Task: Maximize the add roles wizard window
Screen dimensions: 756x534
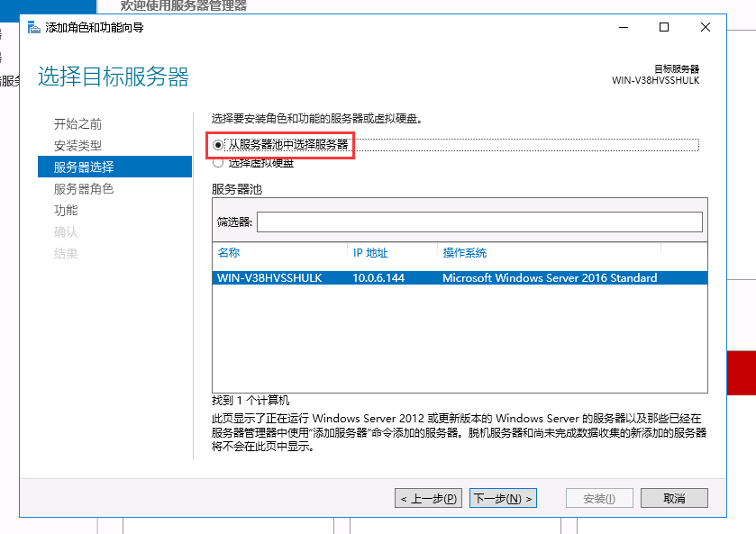Action: 664,28
